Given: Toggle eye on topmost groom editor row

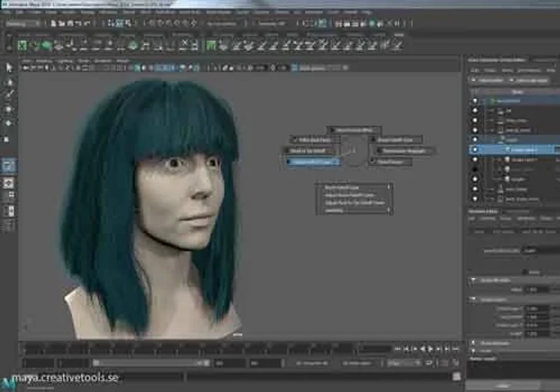Looking at the screenshot, I should [475, 101].
